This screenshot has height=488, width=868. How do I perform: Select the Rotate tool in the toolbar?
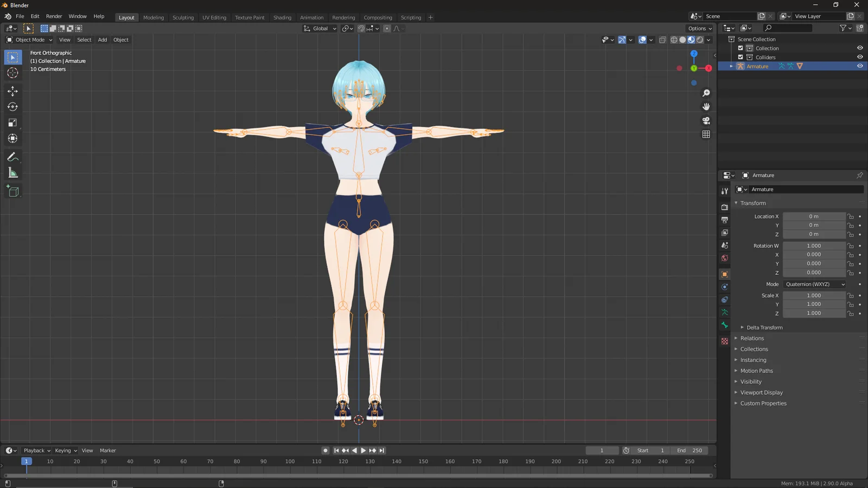pos(13,107)
